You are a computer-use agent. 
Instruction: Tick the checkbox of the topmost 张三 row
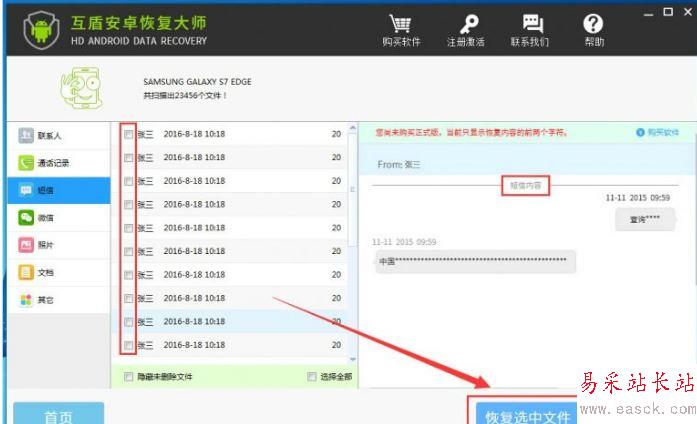point(128,134)
